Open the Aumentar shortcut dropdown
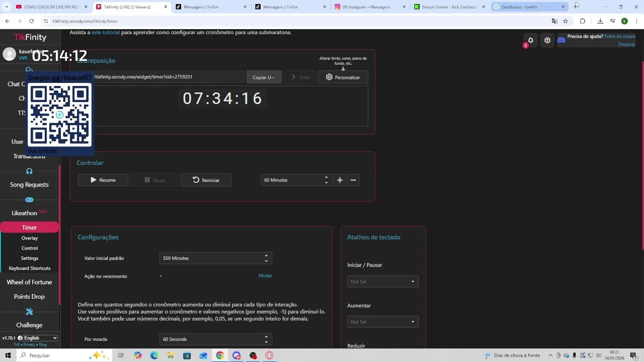This screenshot has width=644, height=362. pyautogui.click(x=383, y=322)
